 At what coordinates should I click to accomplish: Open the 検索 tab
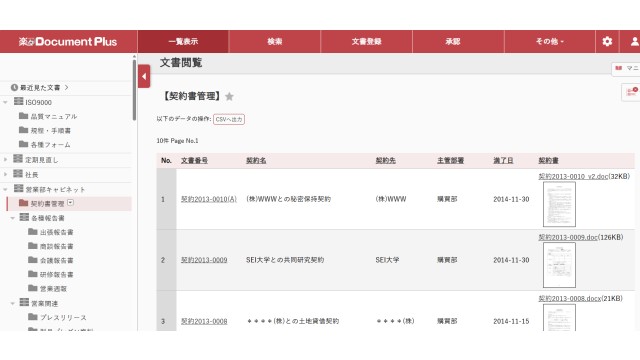[x=275, y=41]
